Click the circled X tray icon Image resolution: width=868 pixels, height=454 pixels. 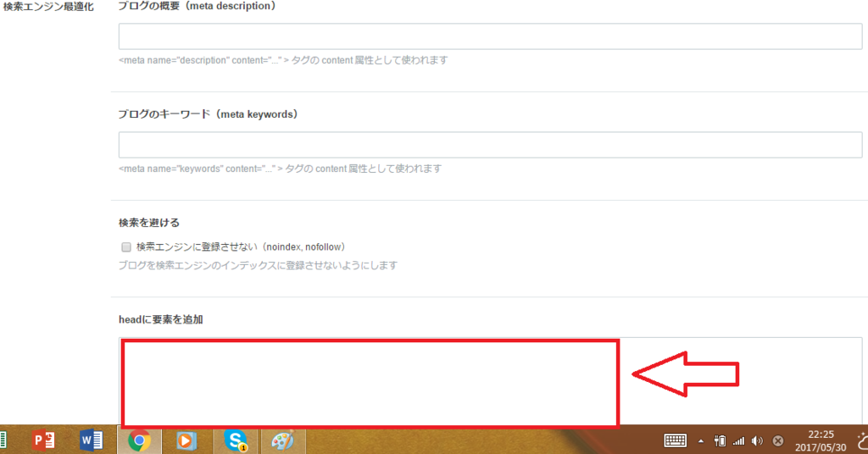(778, 440)
